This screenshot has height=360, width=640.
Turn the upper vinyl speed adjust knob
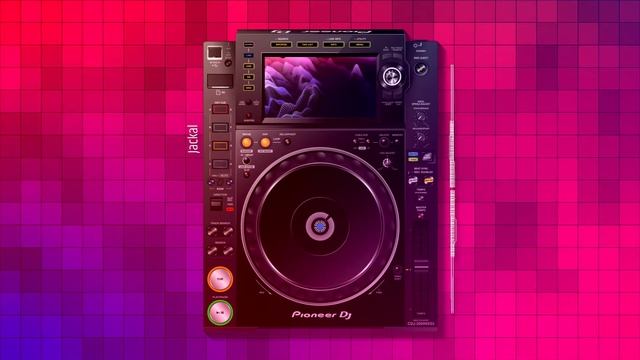(421, 117)
